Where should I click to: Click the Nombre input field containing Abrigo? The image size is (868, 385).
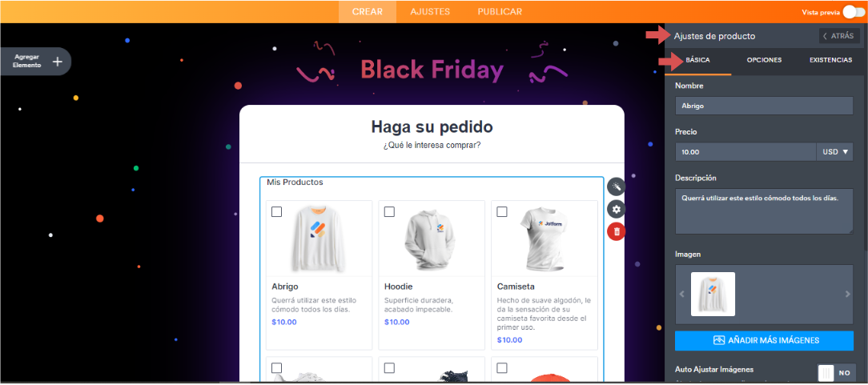coord(764,106)
